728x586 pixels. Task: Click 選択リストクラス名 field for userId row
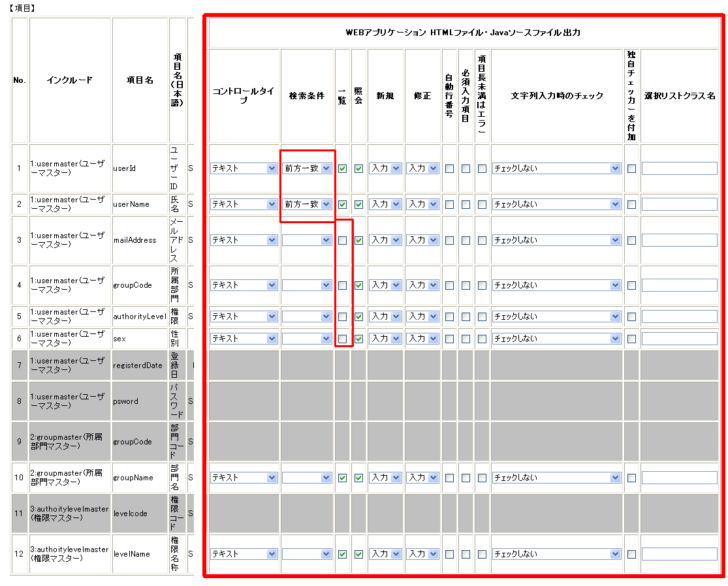[x=679, y=168]
